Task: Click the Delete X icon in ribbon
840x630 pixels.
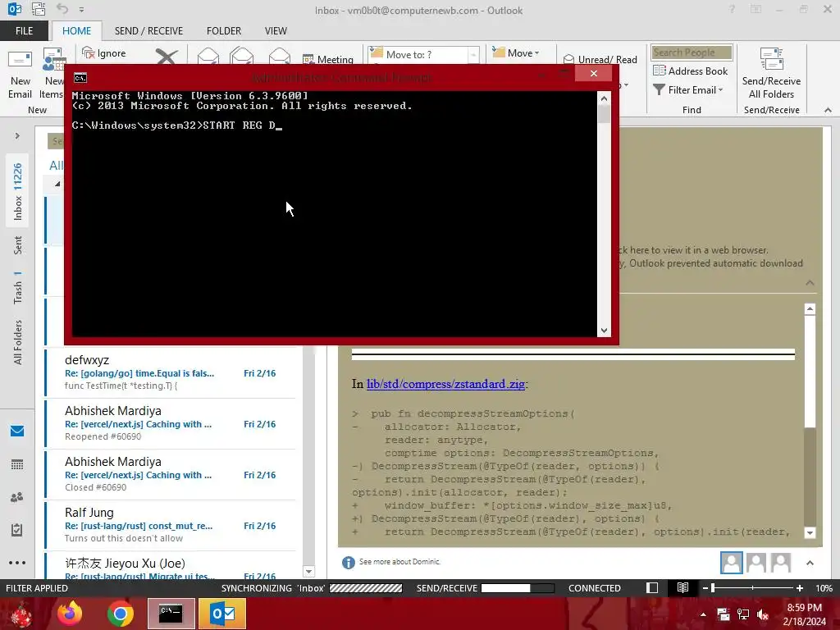Action: pyautogui.click(x=167, y=57)
